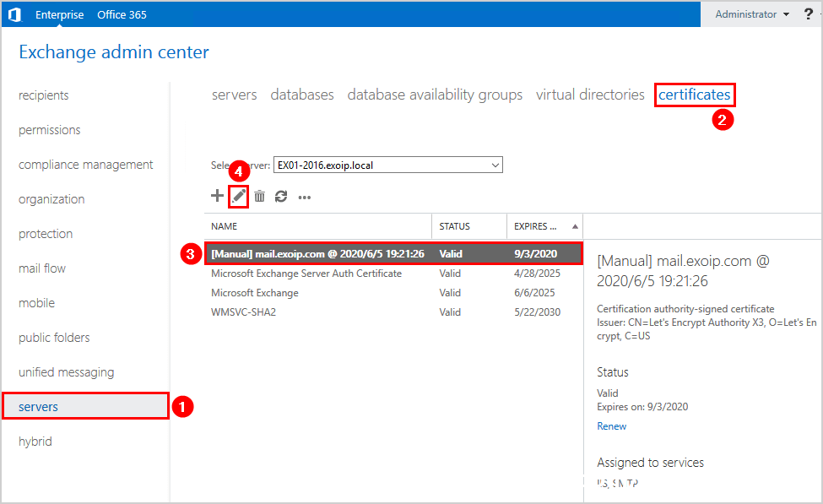Select the mail flow navigation item

[x=42, y=268]
